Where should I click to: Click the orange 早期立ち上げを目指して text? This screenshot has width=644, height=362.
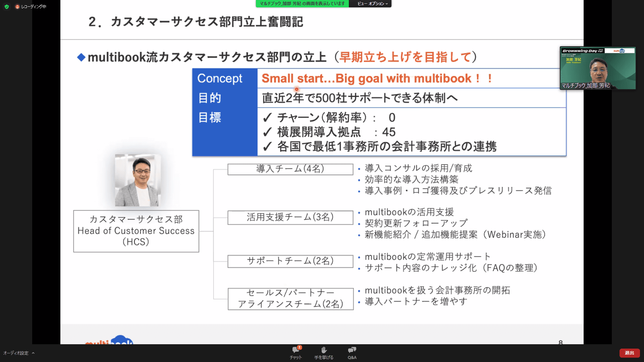pyautogui.click(x=406, y=57)
